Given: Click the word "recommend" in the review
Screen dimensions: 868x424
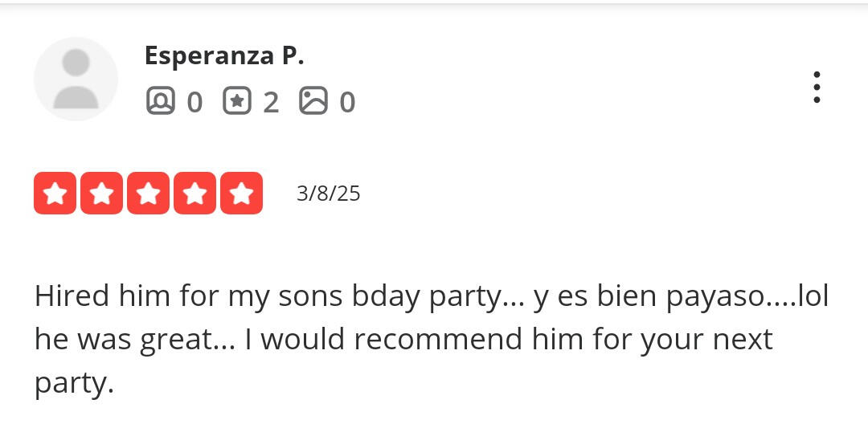Looking at the screenshot, I should click(x=438, y=340).
